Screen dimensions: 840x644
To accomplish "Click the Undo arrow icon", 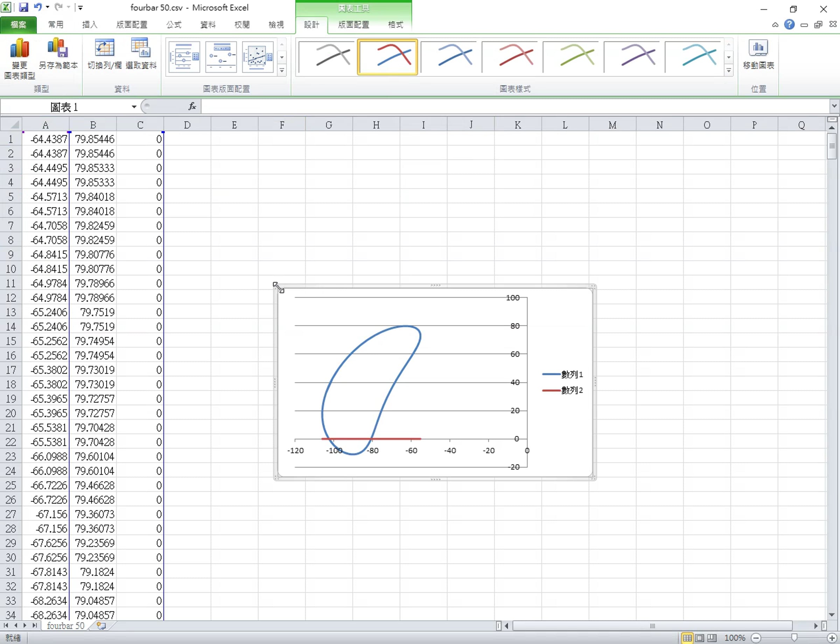I will click(37, 7).
